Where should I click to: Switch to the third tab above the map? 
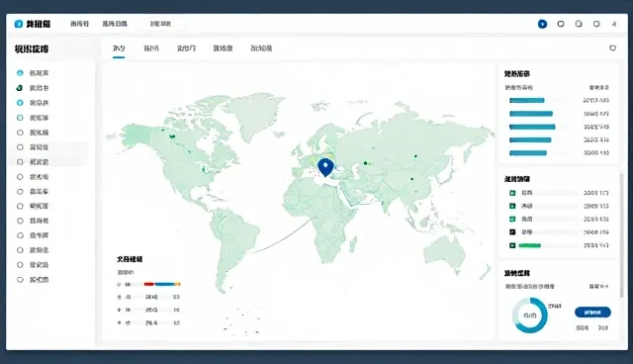[x=186, y=48]
